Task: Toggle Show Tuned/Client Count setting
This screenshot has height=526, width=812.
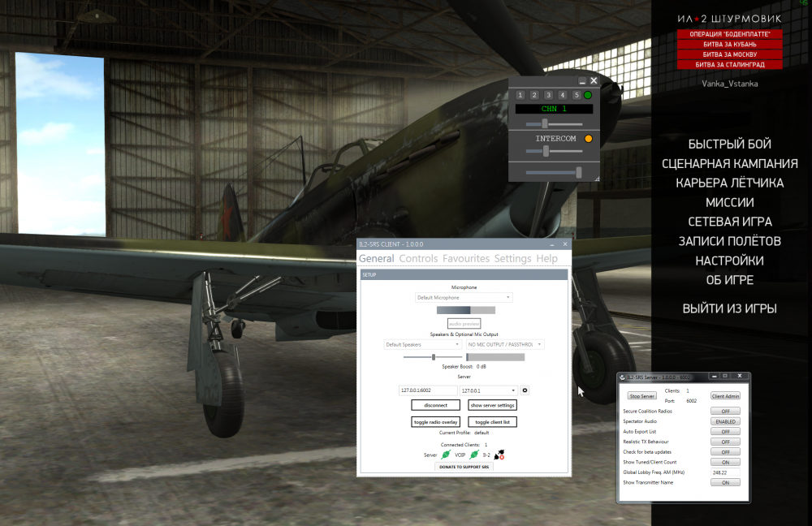Action: (725, 462)
